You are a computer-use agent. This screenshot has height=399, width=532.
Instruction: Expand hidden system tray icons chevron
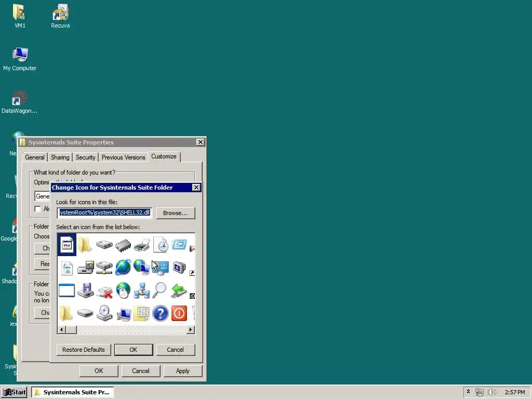pos(468,392)
